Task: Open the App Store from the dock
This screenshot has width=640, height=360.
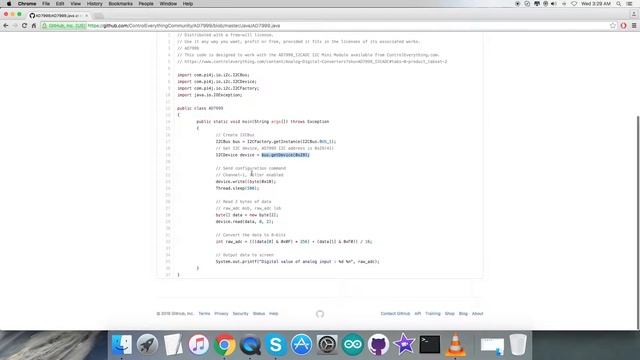Action: click(x=302, y=345)
